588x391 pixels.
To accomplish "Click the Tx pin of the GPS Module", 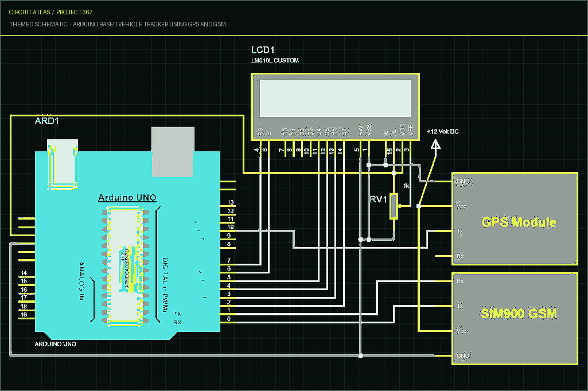I will coord(460,231).
